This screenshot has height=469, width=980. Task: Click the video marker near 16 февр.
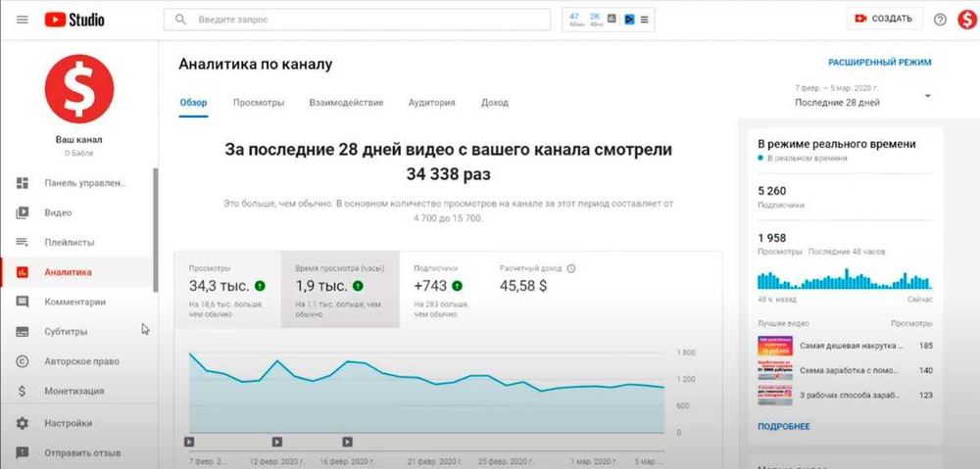pyautogui.click(x=348, y=443)
